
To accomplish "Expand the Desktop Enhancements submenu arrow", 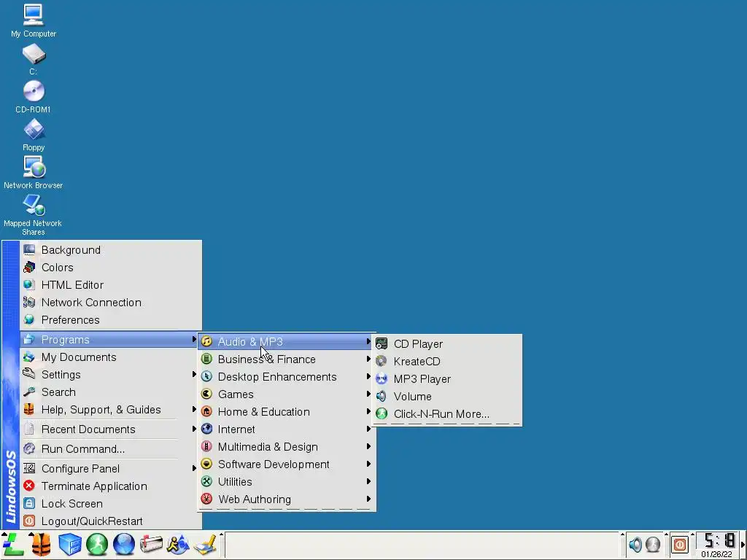I will pyautogui.click(x=368, y=377).
